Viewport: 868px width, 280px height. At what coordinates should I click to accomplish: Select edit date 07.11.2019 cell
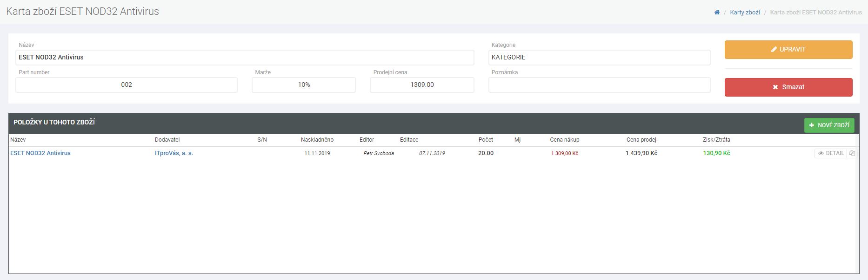pos(432,153)
